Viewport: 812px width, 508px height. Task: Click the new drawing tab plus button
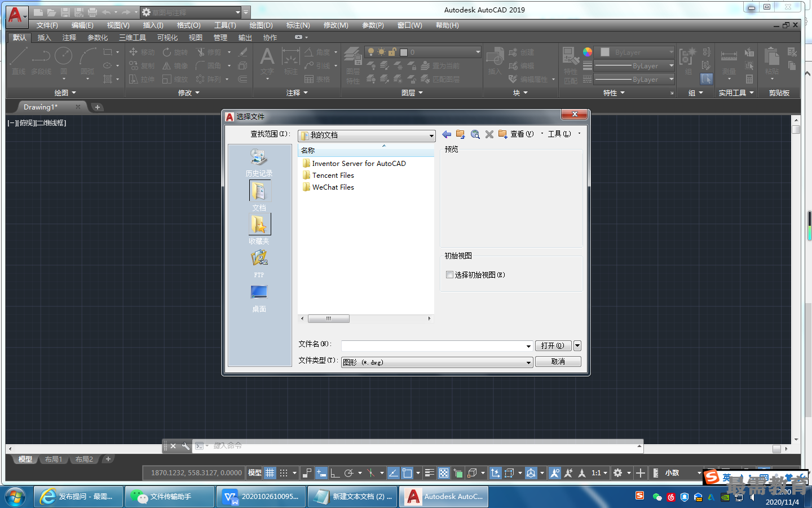pyautogui.click(x=98, y=107)
